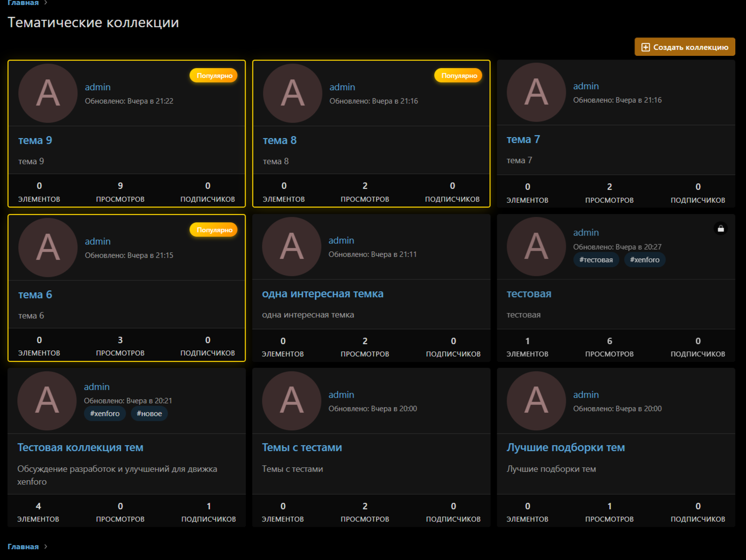746x560 pixels.
Task: Click the Темы с тестами title
Action: pos(302,448)
